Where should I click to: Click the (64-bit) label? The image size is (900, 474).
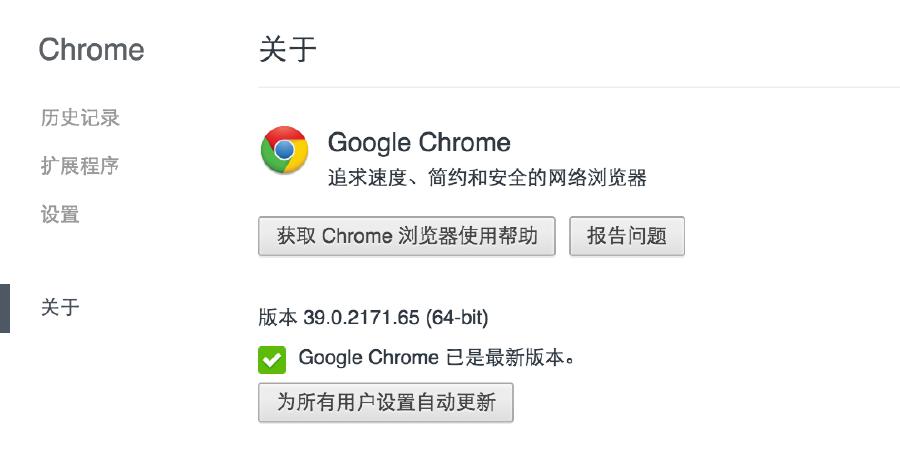(x=457, y=318)
